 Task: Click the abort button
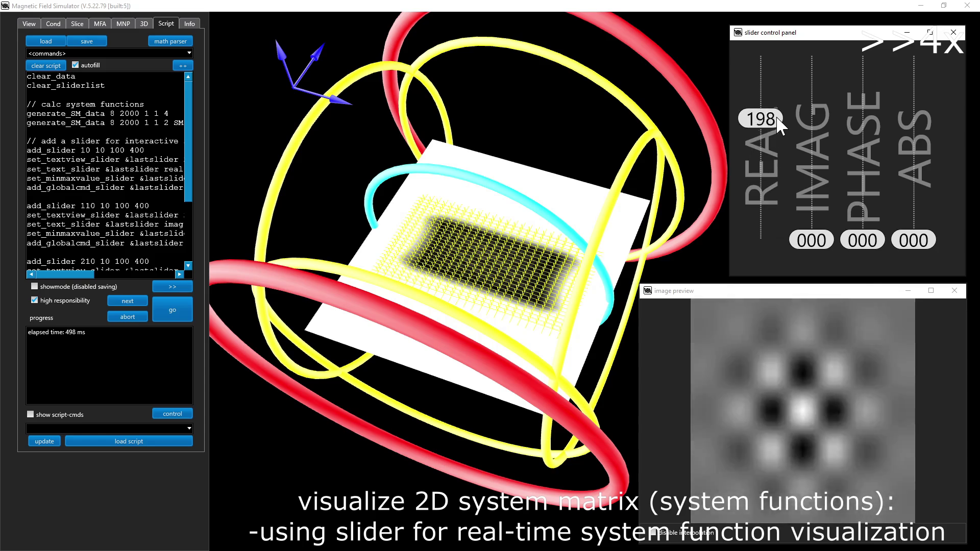pos(128,317)
